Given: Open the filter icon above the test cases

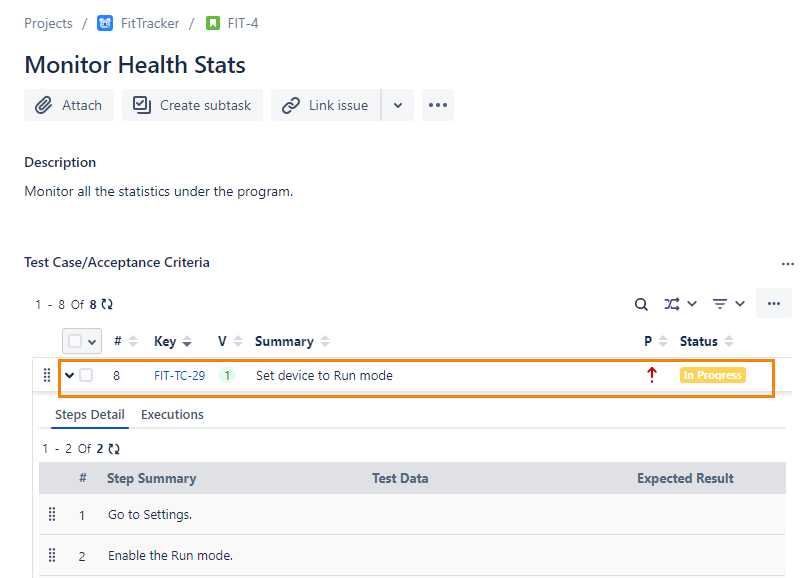Looking at the screenshot, I should tap(720, 303).
